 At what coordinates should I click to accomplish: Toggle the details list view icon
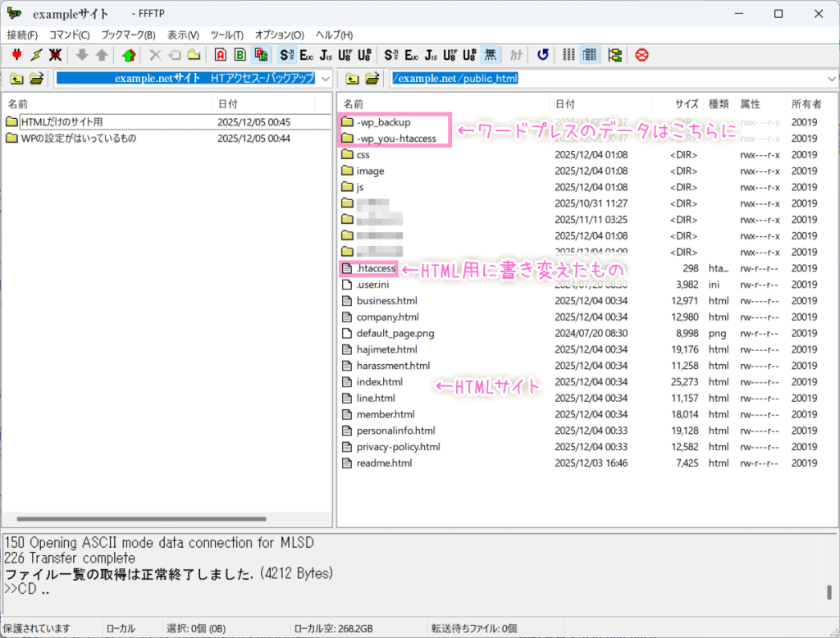click(589, 55)
